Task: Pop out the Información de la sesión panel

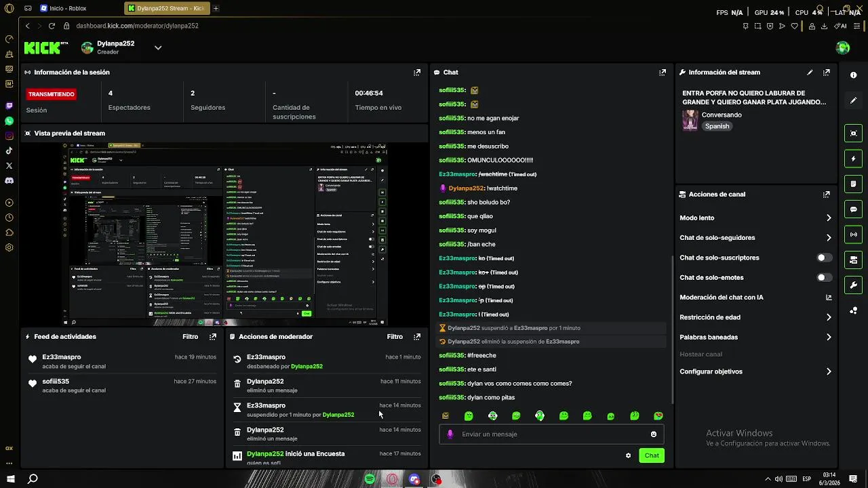Action: (x=417, y=72)
